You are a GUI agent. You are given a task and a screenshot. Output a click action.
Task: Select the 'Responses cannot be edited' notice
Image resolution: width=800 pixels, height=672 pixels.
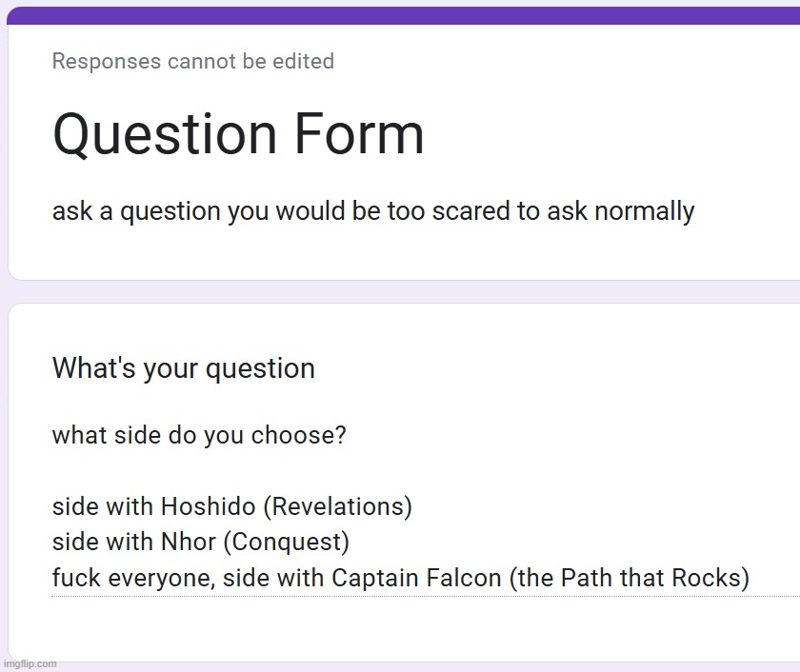click(x=193, y=61)
